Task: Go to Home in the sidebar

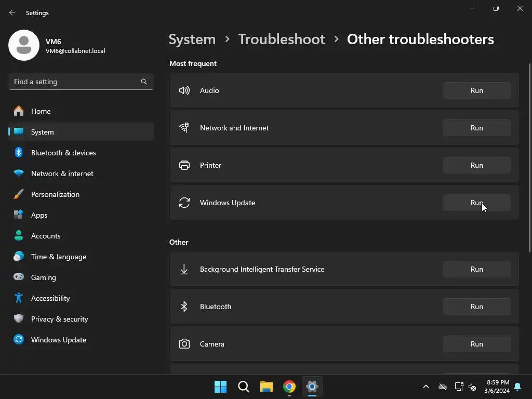Action: click(81, 111)
